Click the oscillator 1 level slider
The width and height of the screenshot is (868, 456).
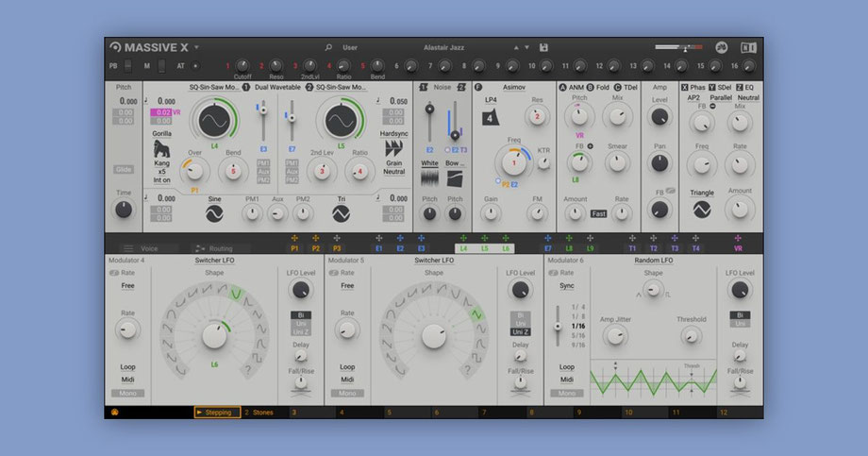click(x=263, y=121)
